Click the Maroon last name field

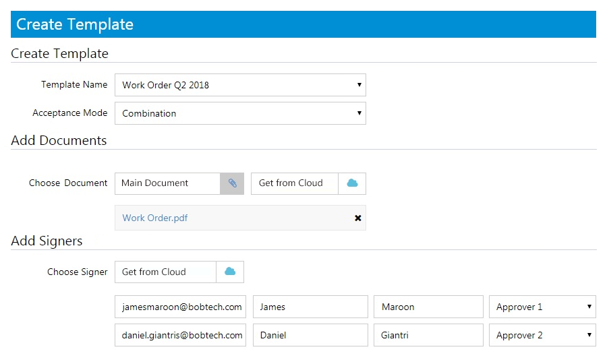(428, 307)
